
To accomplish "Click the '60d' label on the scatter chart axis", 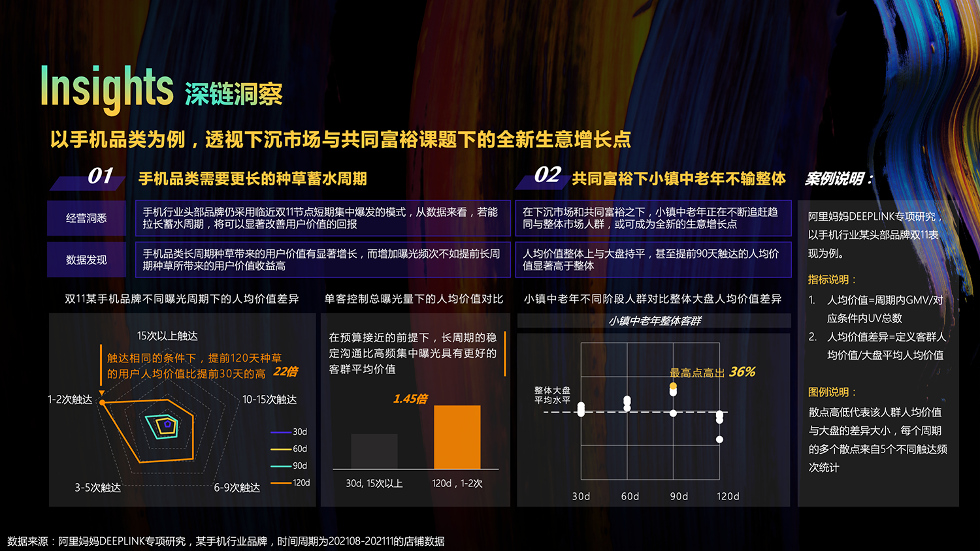I will [x=630, y=496].
